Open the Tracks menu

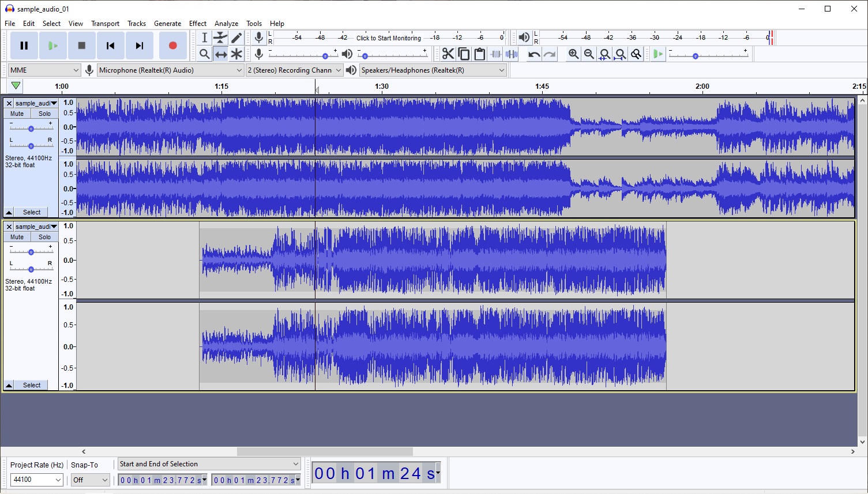[137, 24]
